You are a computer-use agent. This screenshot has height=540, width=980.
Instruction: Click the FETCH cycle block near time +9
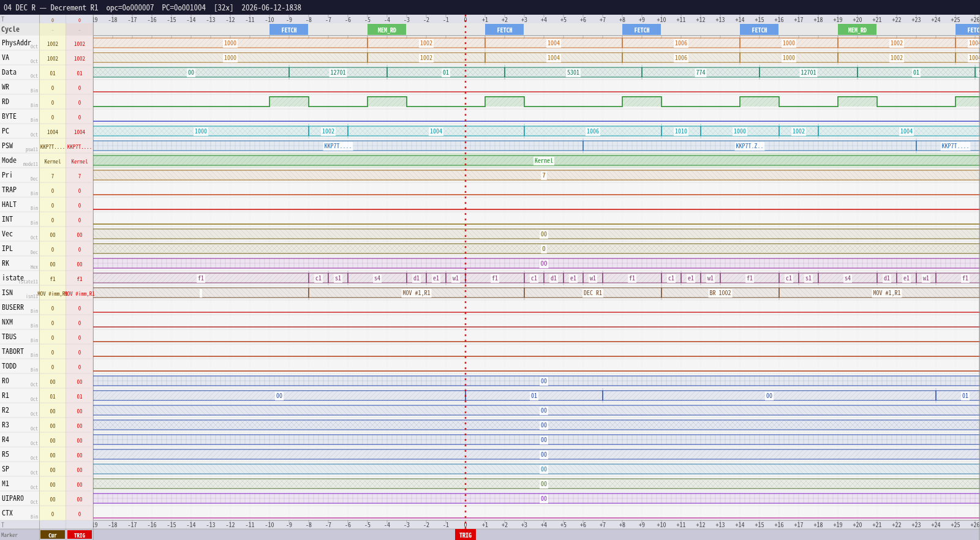click(641, 30)
